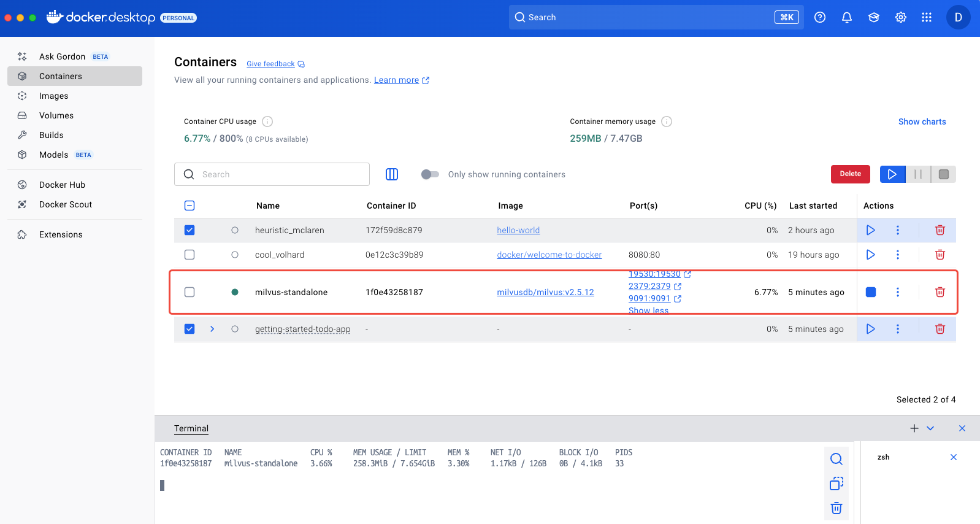Toggle Only show running containers switch

tap(430, 174)
